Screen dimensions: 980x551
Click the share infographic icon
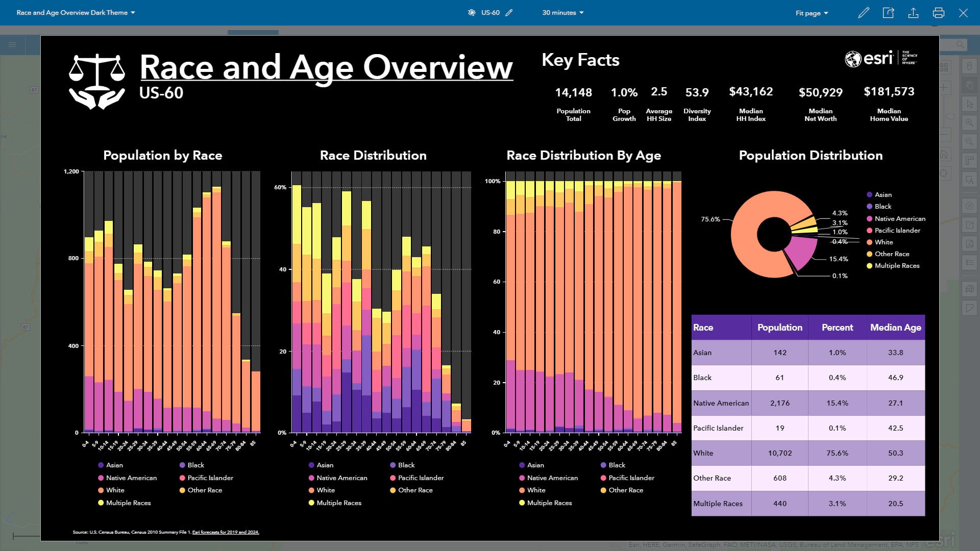point(888,13)
